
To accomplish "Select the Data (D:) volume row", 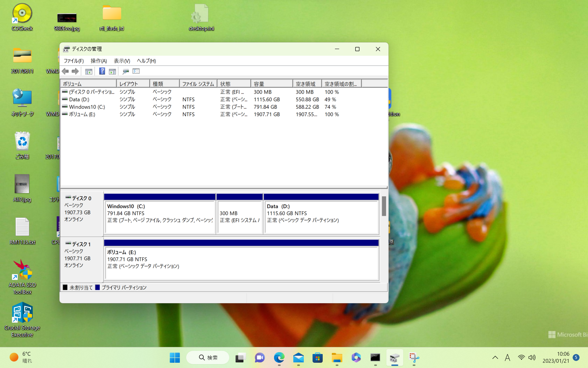I will (x=79, y=100).
